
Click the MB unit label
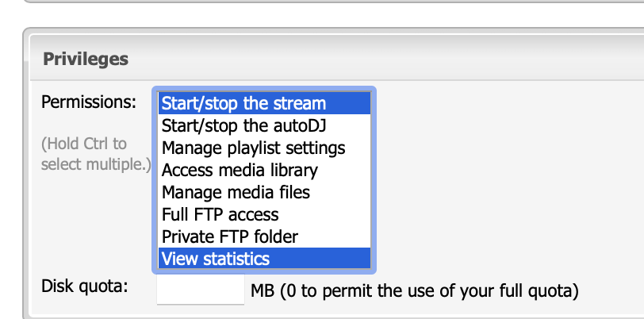click(x=263, y=290)
